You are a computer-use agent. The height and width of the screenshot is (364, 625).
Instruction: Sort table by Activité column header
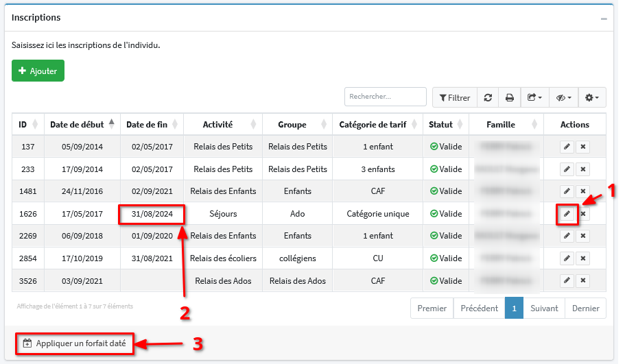coord(217,125)
